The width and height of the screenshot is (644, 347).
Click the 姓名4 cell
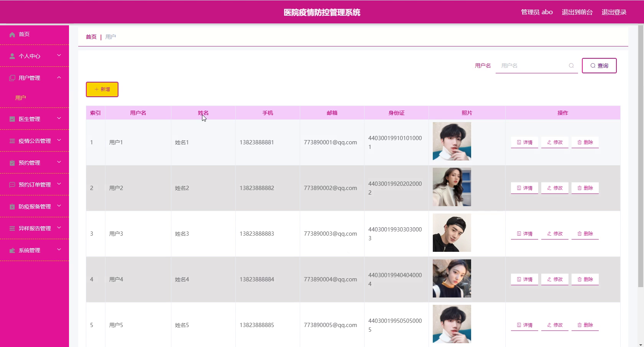coord(203,279)
